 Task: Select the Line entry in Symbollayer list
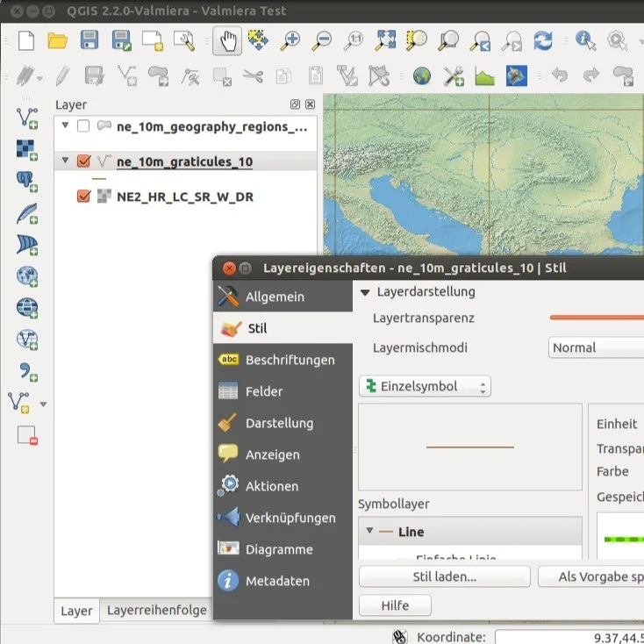(x=470, y=532)
